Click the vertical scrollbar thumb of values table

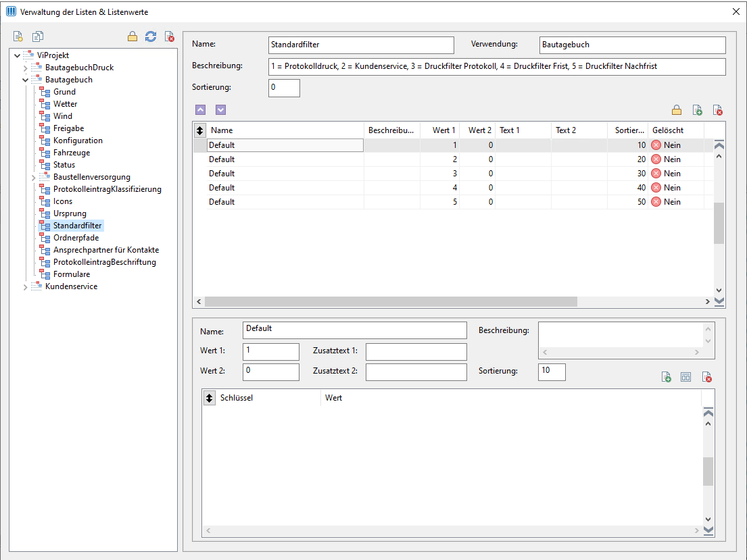(719, 224)
